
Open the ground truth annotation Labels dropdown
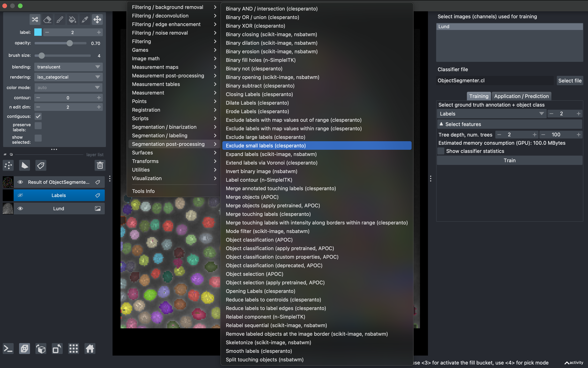[x=492, y=113]
